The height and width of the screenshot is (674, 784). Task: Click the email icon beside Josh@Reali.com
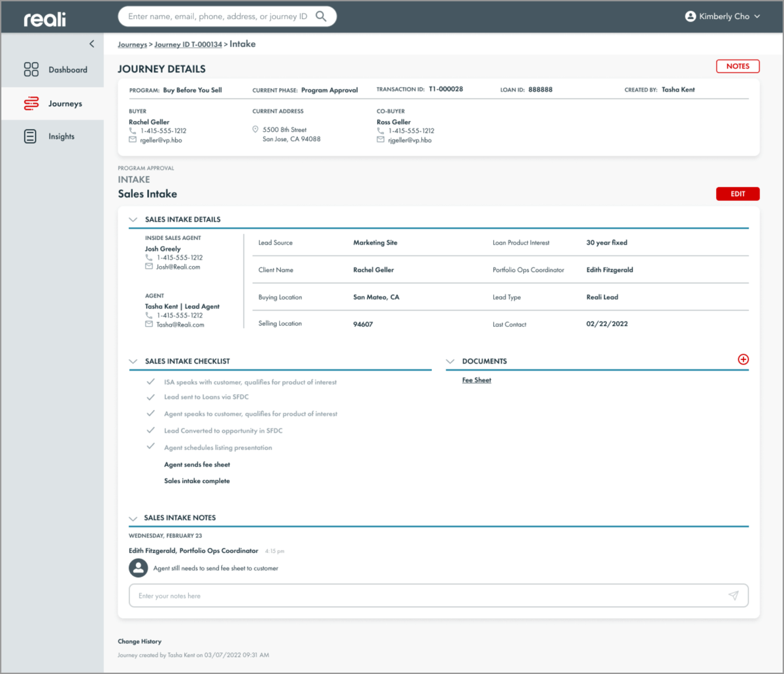[149, 267]
